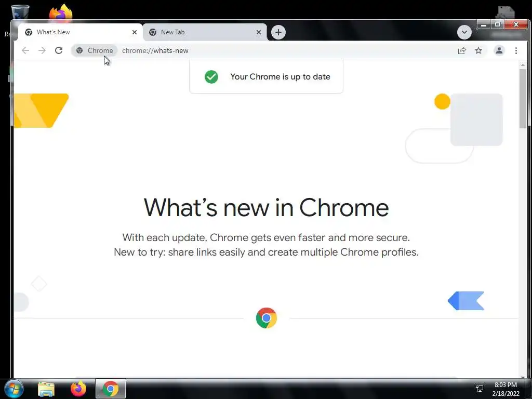Close the What's New tab
The height and width of the screenshot is (399, 532).
coord(135,32)
